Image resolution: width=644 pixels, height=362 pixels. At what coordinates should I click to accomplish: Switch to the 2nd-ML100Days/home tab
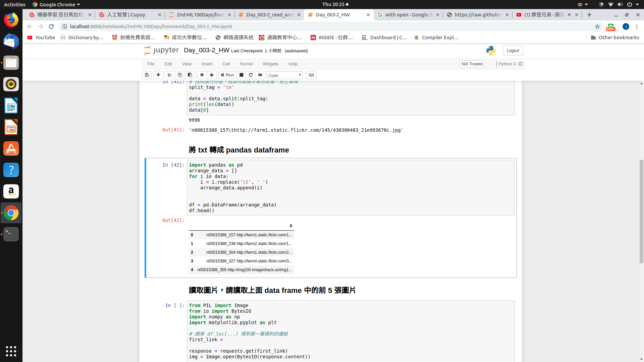click(200, 15)
